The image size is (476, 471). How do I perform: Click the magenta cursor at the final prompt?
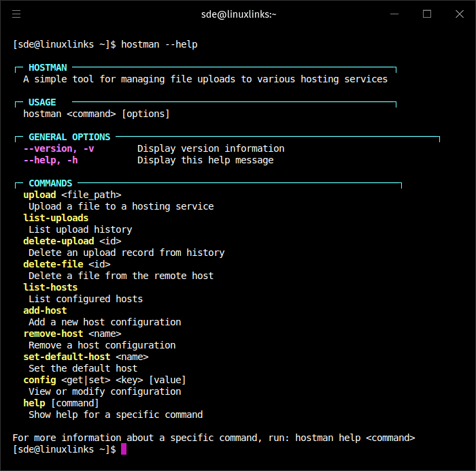pos(124,449)
